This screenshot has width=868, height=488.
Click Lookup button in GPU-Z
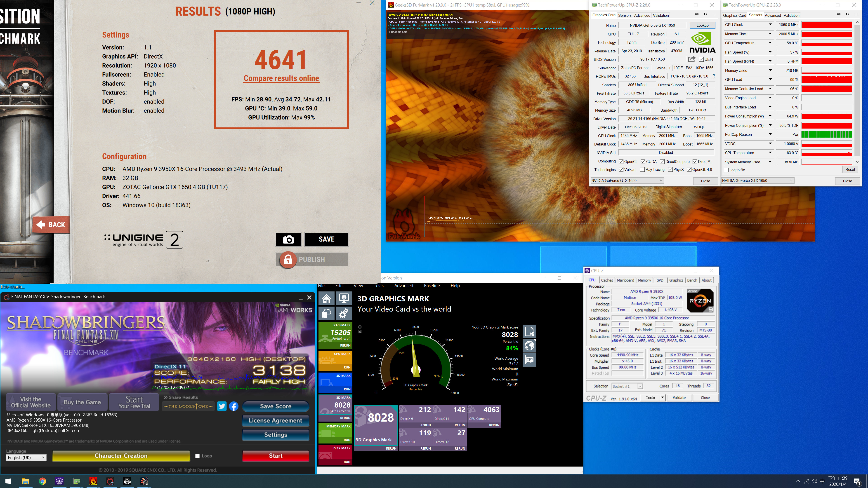tap(703, 25)
